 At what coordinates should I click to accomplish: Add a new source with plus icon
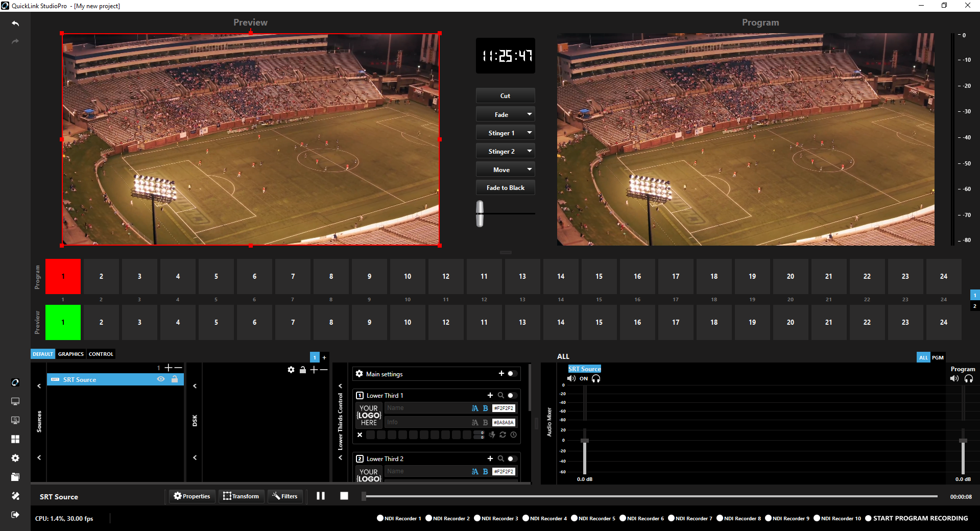pos(169,368)
